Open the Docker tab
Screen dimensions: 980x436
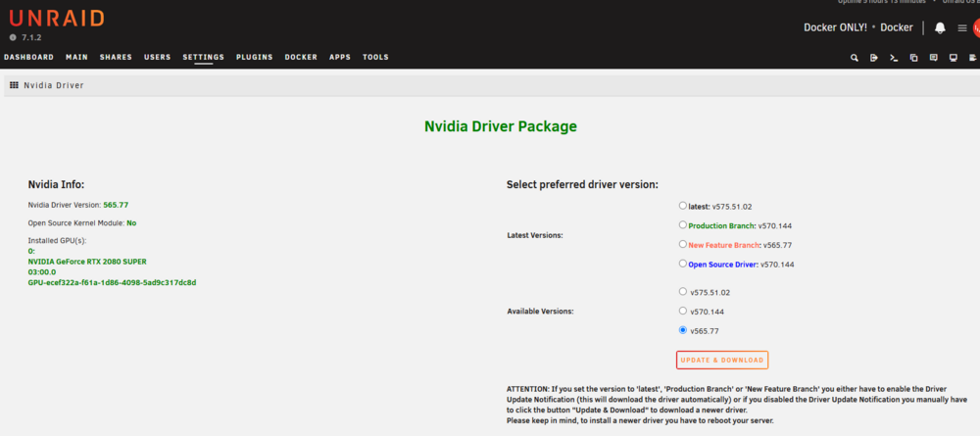coord(301,57)
